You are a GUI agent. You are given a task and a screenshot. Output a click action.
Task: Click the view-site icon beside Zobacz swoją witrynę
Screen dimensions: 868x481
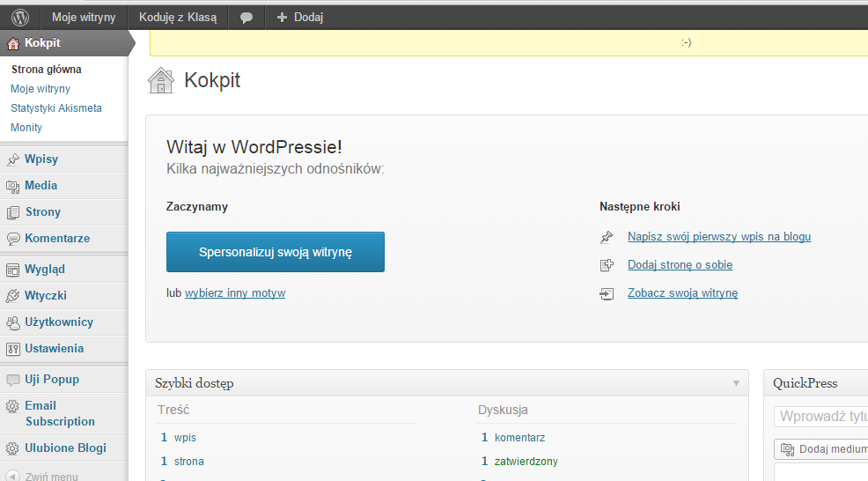607,293
